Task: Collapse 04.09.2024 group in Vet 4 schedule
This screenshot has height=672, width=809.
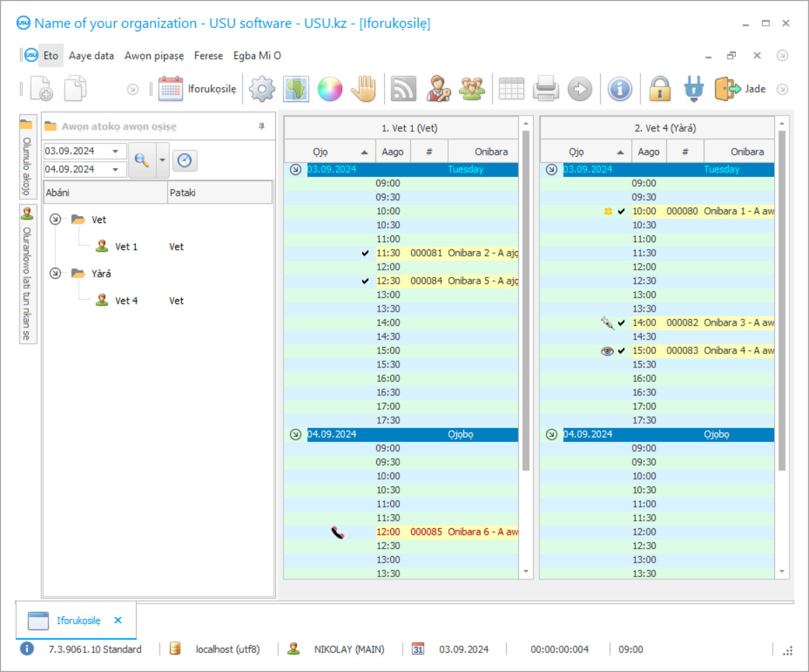Action: (552, 434)
